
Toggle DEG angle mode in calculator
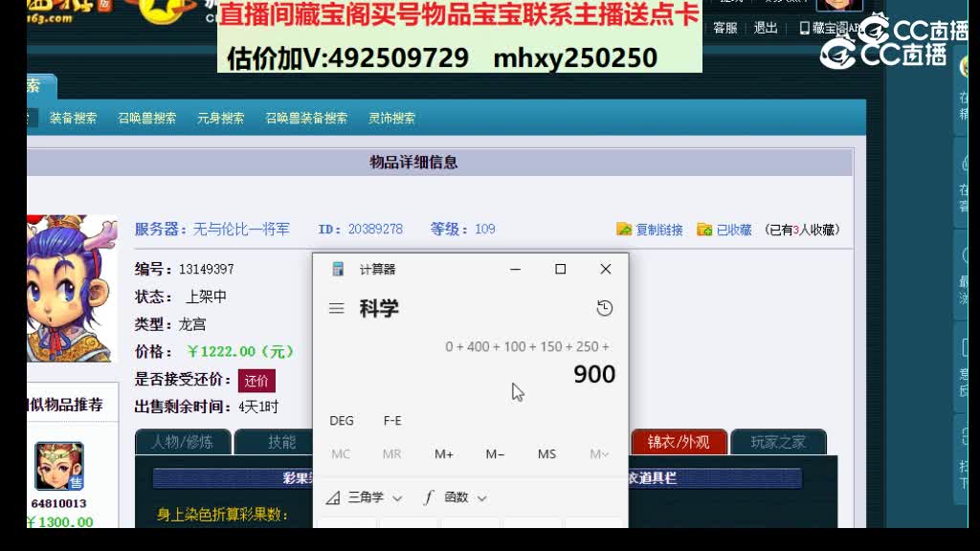tap(342, 420)
